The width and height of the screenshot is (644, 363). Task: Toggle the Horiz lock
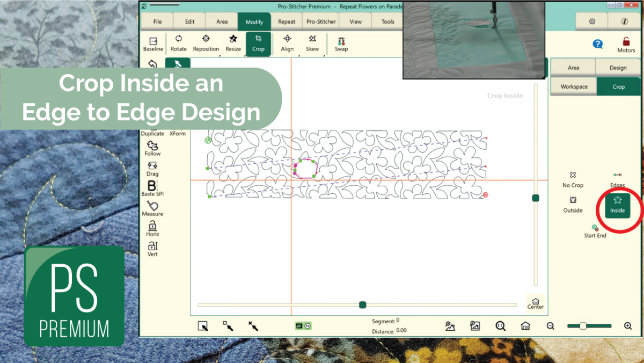tap(152, 229)
